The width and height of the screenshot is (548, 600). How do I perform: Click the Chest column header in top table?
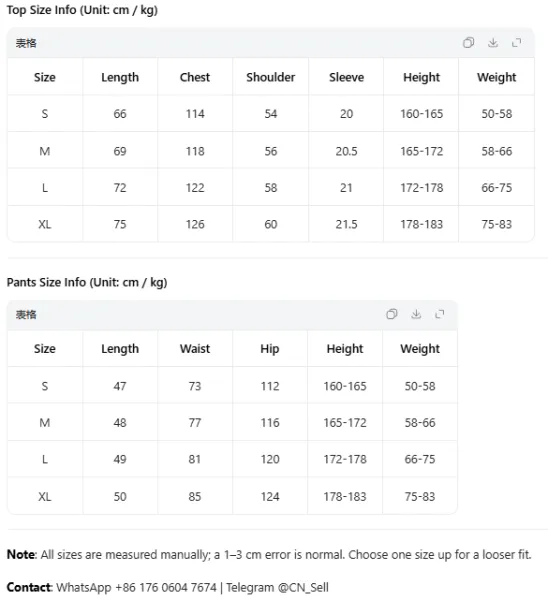point(195,77)
